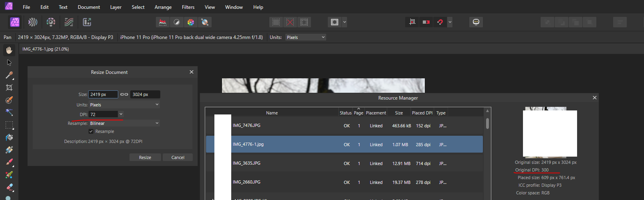Choose the Crop tool
644x200 pixels.
coord(9,88)
